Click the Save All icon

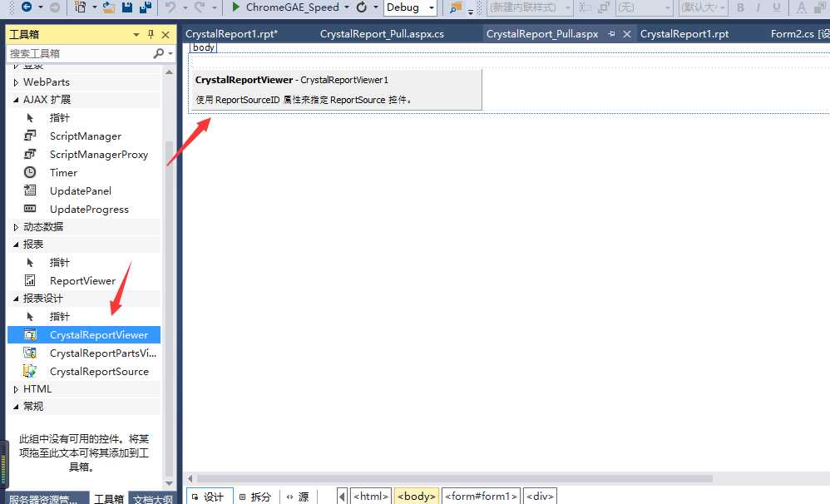(x=145, y=7)
